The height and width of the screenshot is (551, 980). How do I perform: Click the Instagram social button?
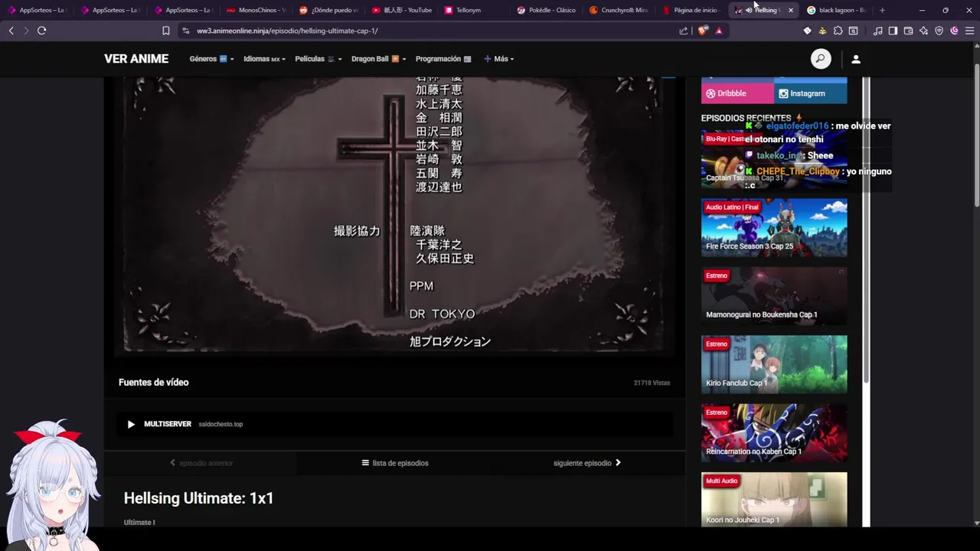tap(811, 93)
